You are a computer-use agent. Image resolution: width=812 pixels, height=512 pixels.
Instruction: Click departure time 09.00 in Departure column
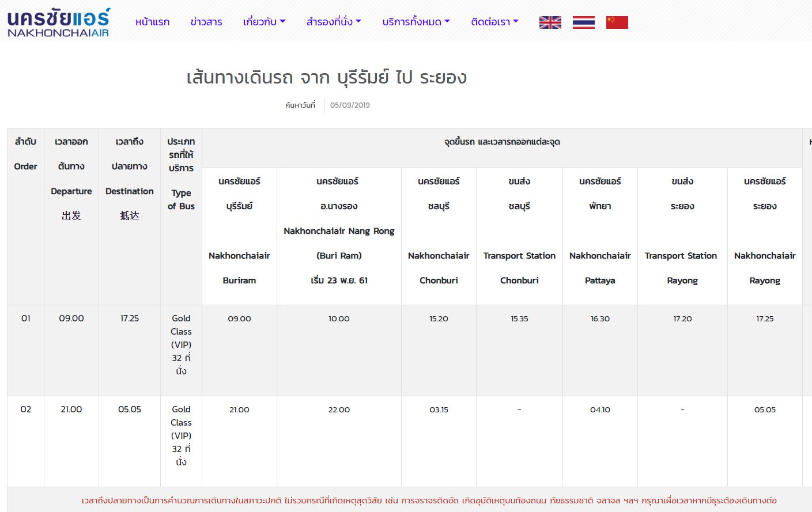coord(71,318)
